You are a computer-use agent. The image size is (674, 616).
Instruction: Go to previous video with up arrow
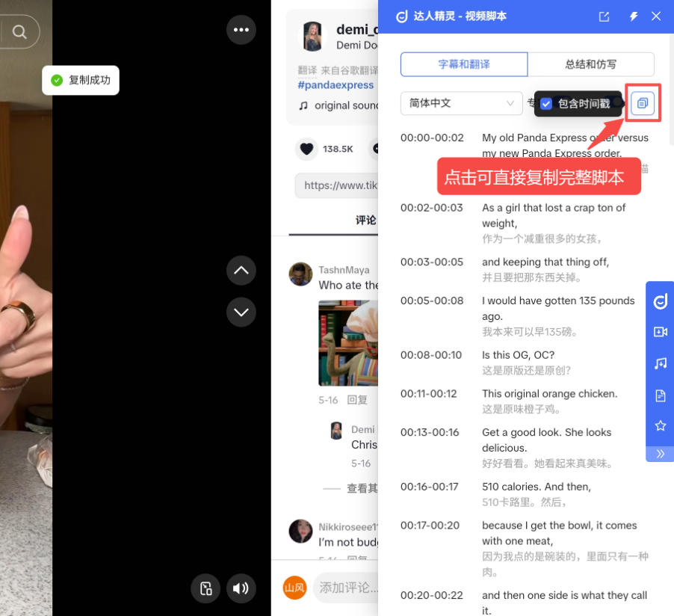(x=241, y=271)
